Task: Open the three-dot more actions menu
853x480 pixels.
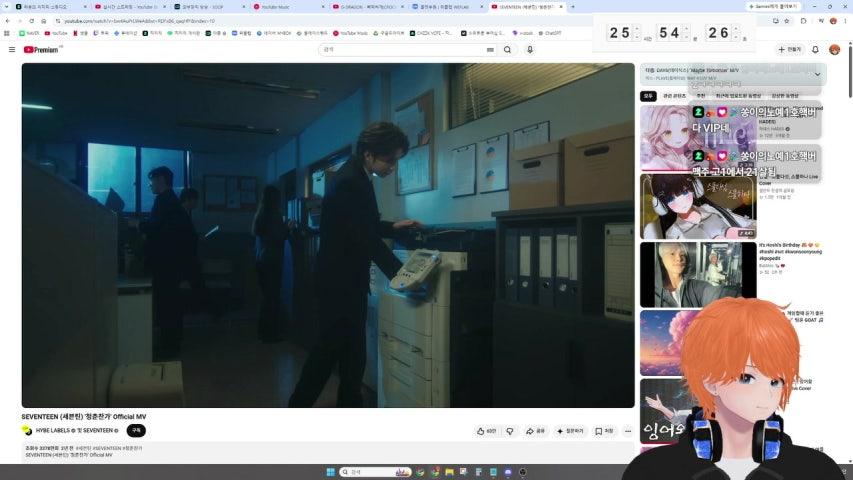Action: tap(628, 431)
